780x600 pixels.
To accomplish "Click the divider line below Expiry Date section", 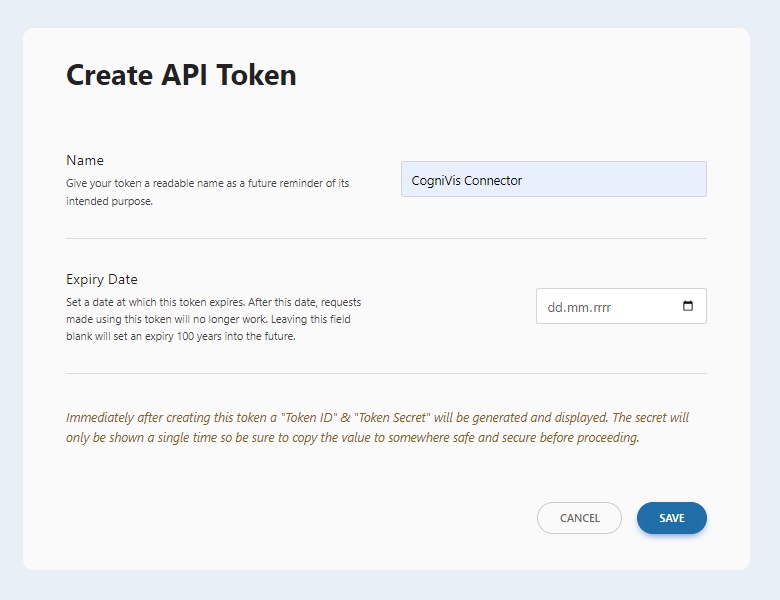I will click(x=386, y=373).
